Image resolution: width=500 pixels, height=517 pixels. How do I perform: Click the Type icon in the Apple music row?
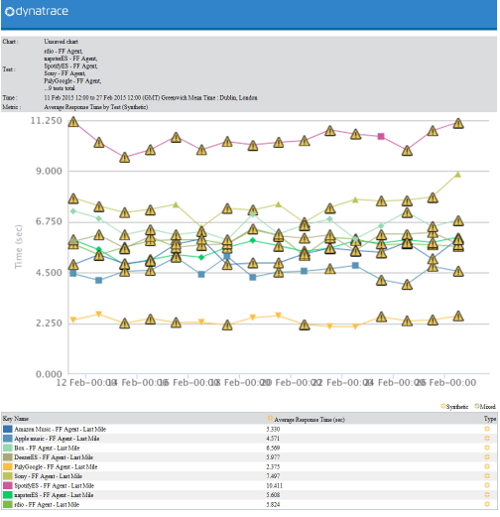click(x=487, y=438)
